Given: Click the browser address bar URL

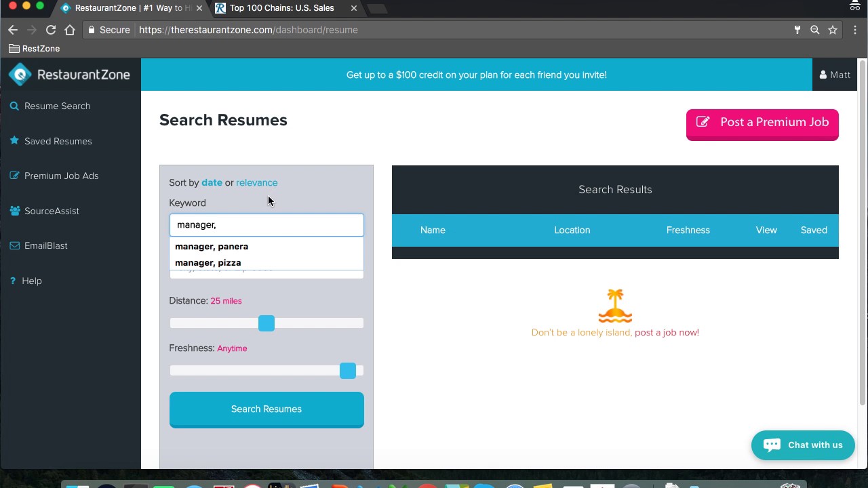Looking at the screenshot, I should pos(248,30).
